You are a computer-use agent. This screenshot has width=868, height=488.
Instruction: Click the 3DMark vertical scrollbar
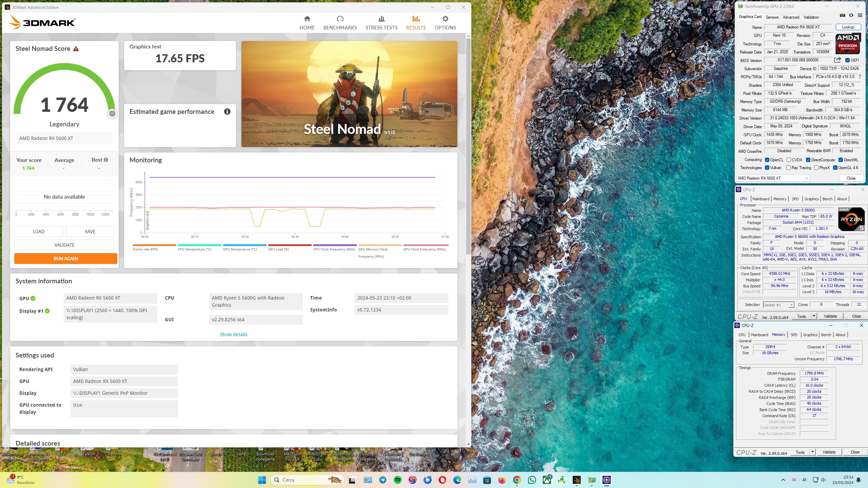coord(468,146)
